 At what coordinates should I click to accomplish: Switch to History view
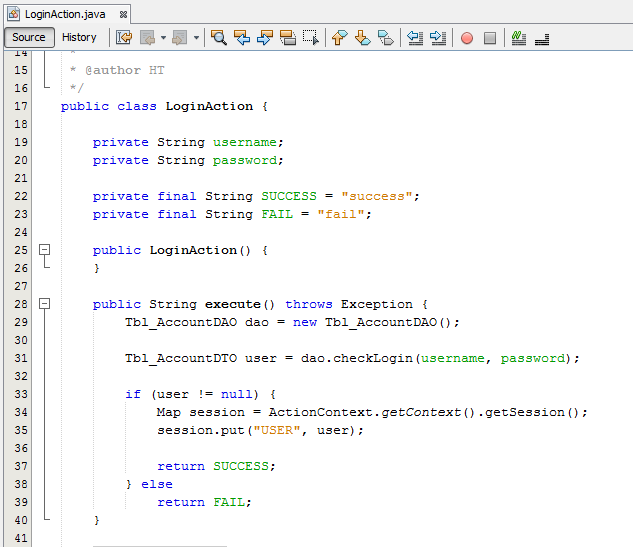[79, 37]
